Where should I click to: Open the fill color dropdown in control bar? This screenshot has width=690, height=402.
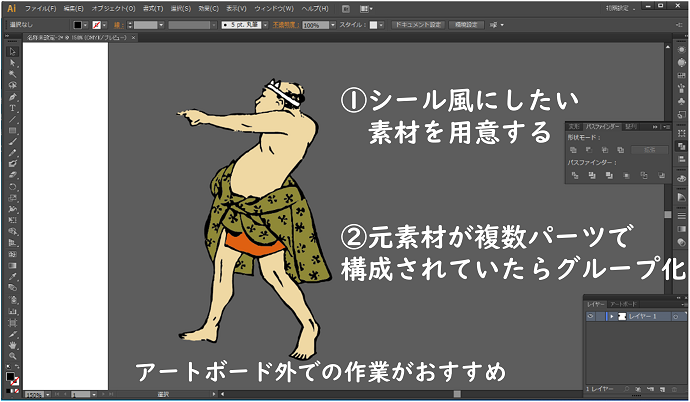pyautogui.click(x=85, y=25)
